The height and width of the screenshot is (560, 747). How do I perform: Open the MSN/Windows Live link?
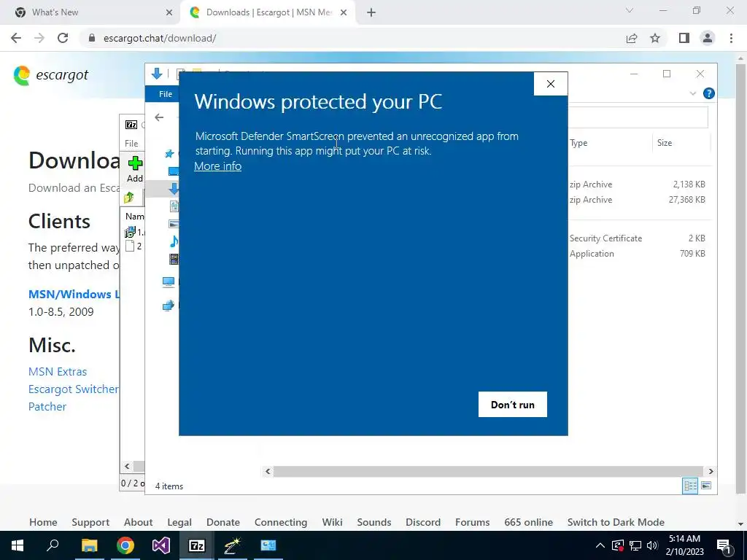[x=74, y=295]
